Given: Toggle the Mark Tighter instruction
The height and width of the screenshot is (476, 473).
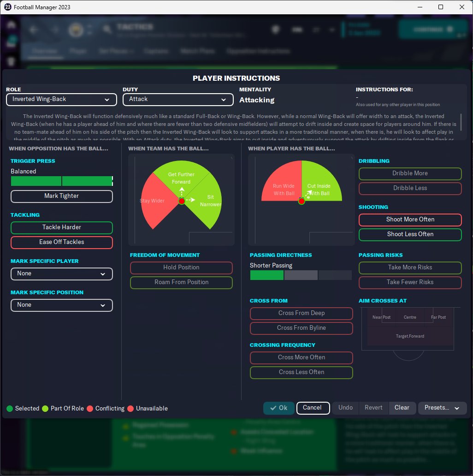Looking at the screenshot, I should [x=62, y=196].
